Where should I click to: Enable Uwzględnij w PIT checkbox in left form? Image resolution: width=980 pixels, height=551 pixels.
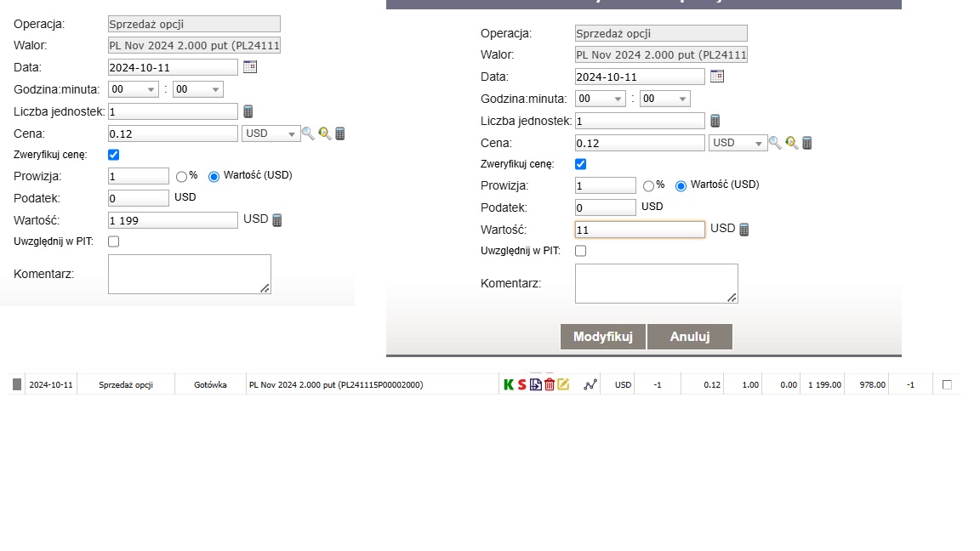coord(114,241)
